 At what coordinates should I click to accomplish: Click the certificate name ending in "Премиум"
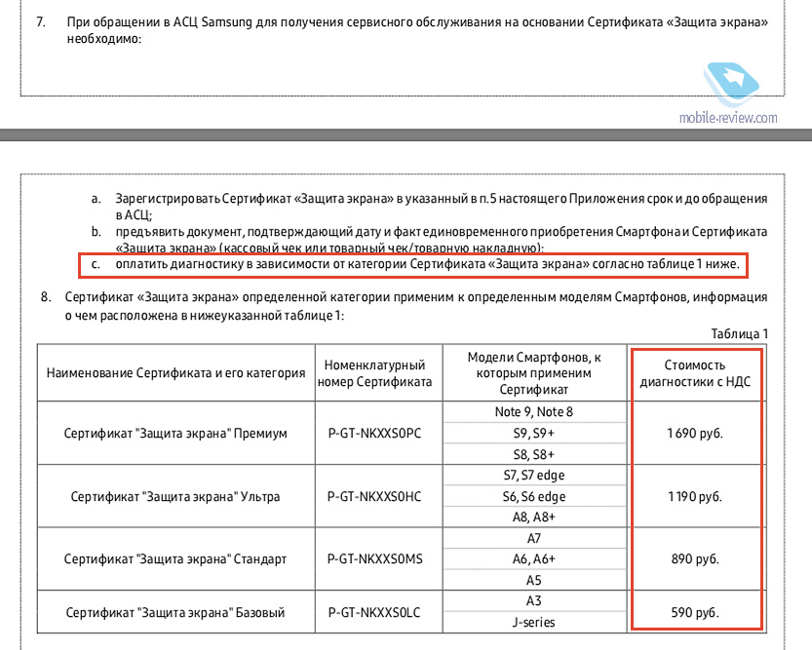click(175, 433)
